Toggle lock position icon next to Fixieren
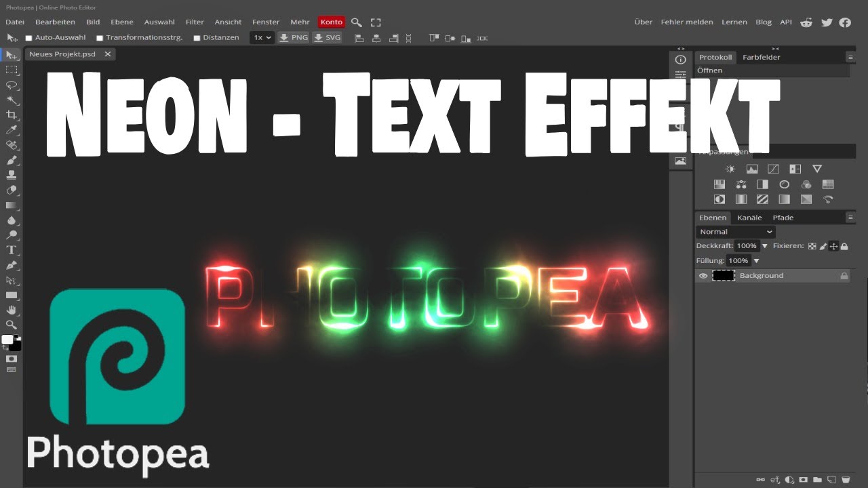This screenshot has width=868, height=488. click(x=833, y=246)
